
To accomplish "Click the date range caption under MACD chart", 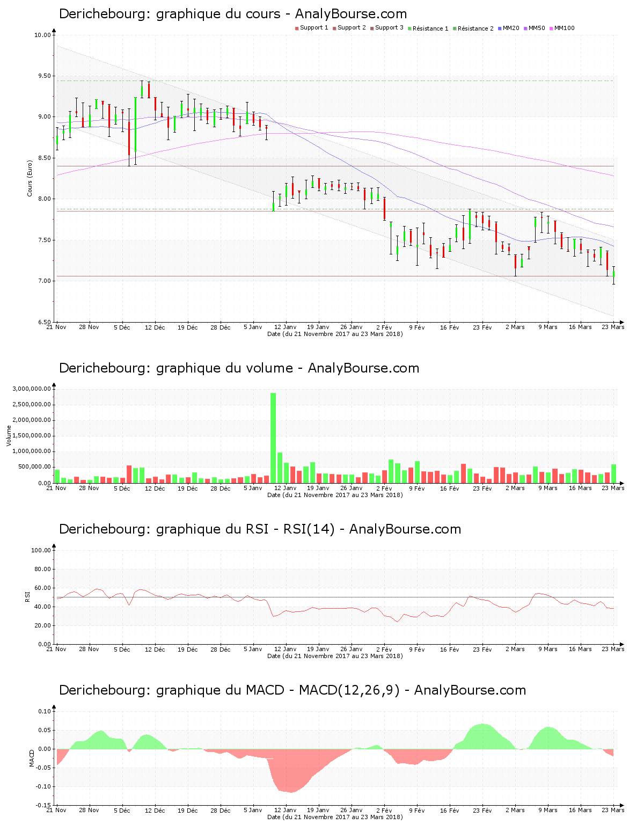I will tap(335, 817).
